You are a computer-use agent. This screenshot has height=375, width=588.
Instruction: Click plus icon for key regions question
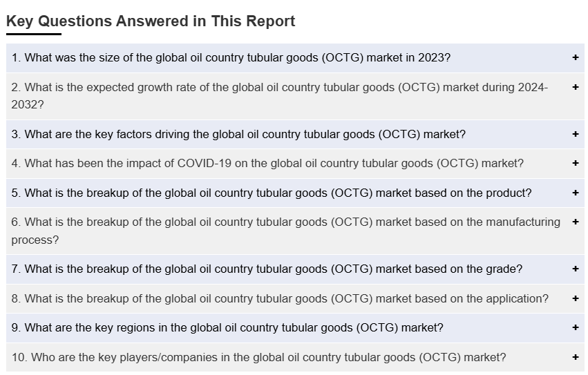click(575, 328)
